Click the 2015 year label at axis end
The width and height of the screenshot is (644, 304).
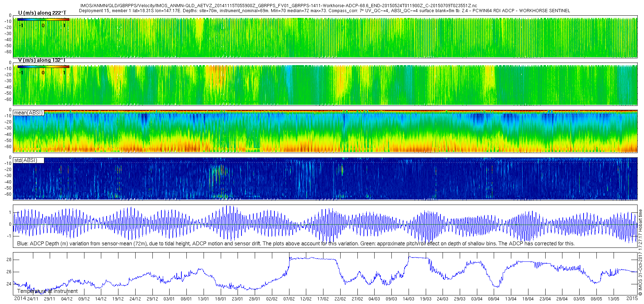coord(632,298)
